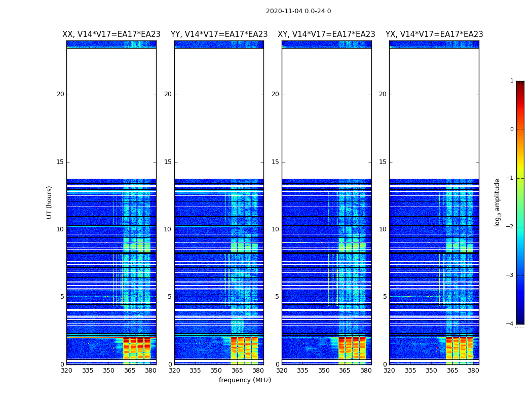Click the 10 hour tick on YY y-axis

click(x=168, y=229)
